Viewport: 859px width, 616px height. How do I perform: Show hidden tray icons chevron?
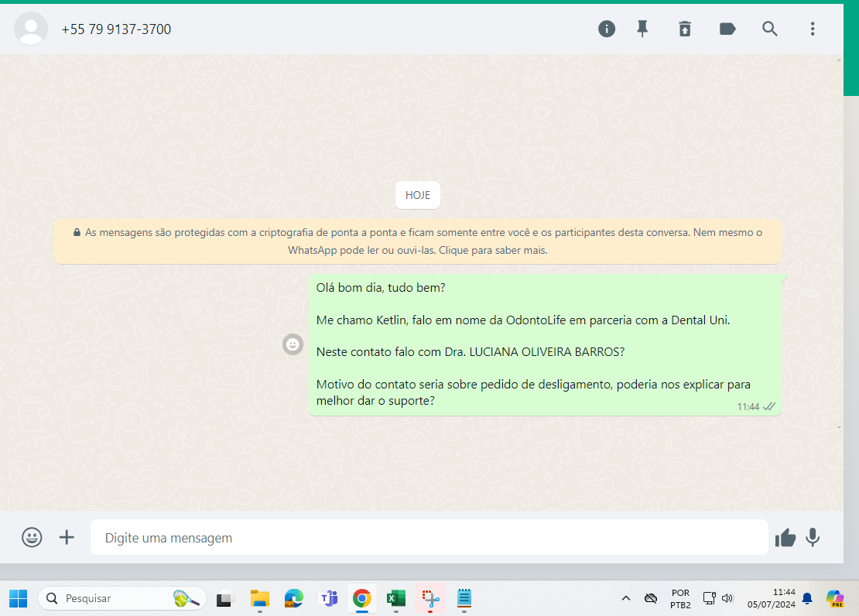(625, 598)
